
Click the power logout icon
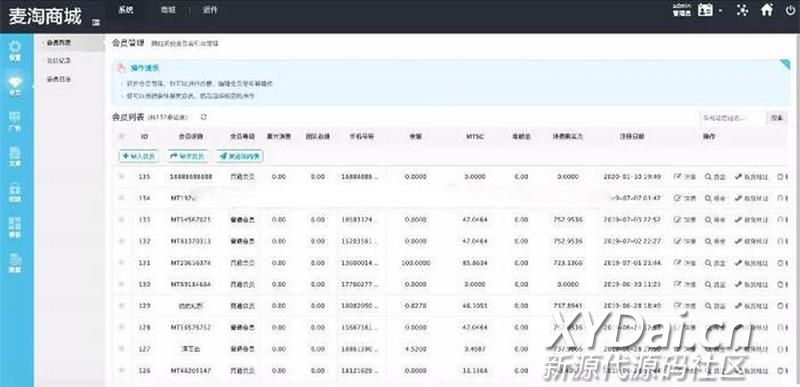pyautogui.click(x=791, y=10)
